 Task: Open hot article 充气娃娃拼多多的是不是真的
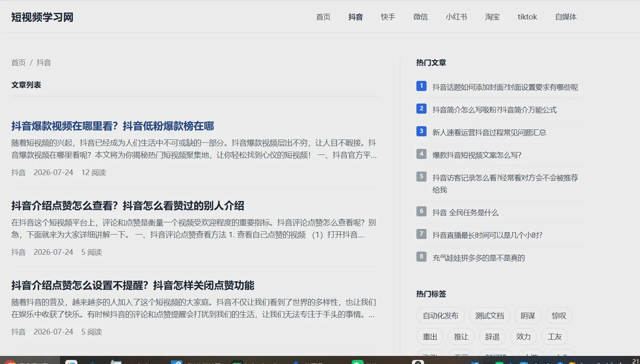(x=479, y=258)
